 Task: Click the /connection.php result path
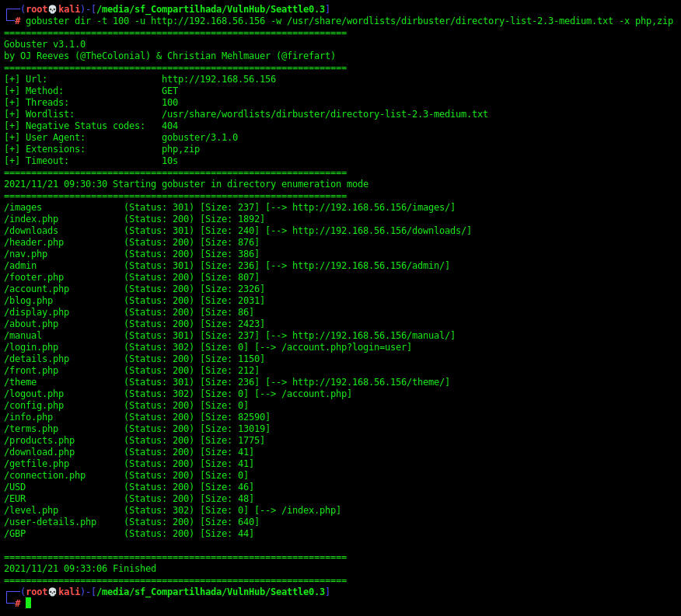(x=45, y=475)
